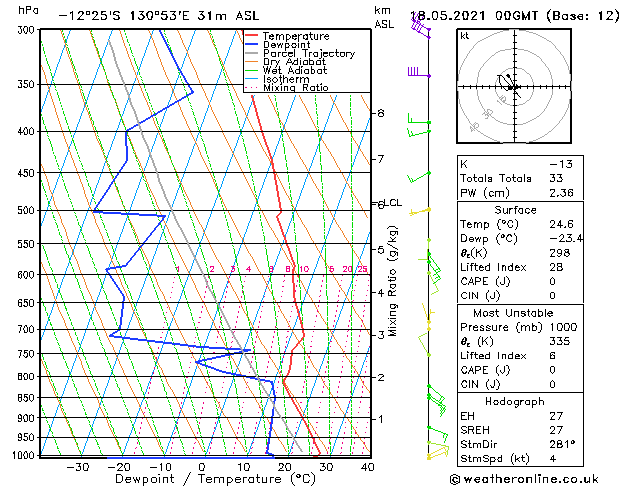This screenshot has height=486, width=629.
Task: Click the Isotherm legend entry
Action: point(286,79)
